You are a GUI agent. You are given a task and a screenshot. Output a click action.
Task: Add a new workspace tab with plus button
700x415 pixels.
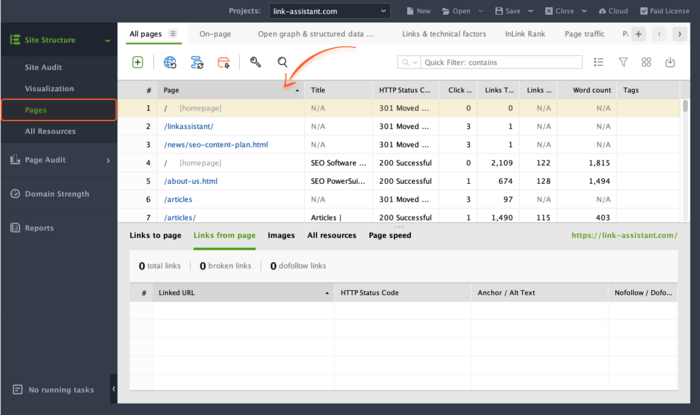pyautogui.click(x=638, y=34)
